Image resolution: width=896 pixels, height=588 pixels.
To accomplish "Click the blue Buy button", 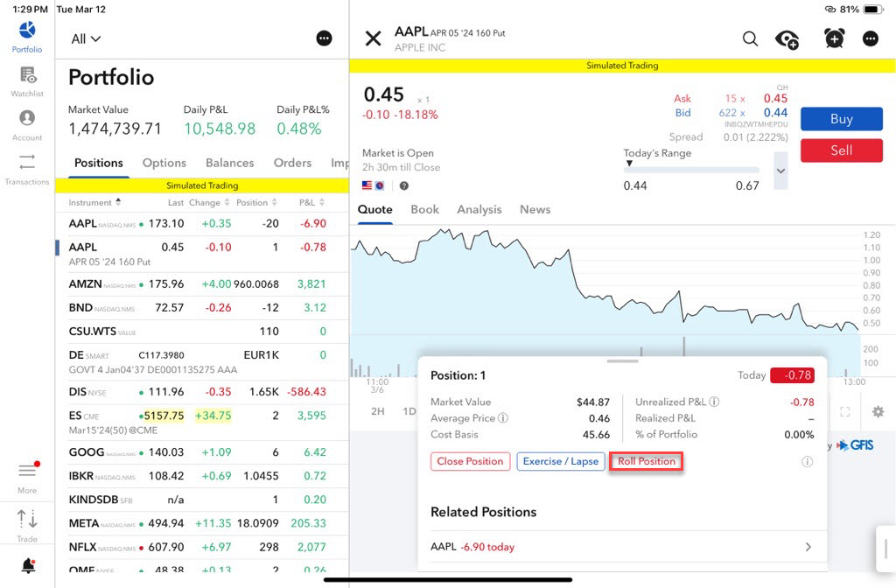I will [x=842, y=119].
